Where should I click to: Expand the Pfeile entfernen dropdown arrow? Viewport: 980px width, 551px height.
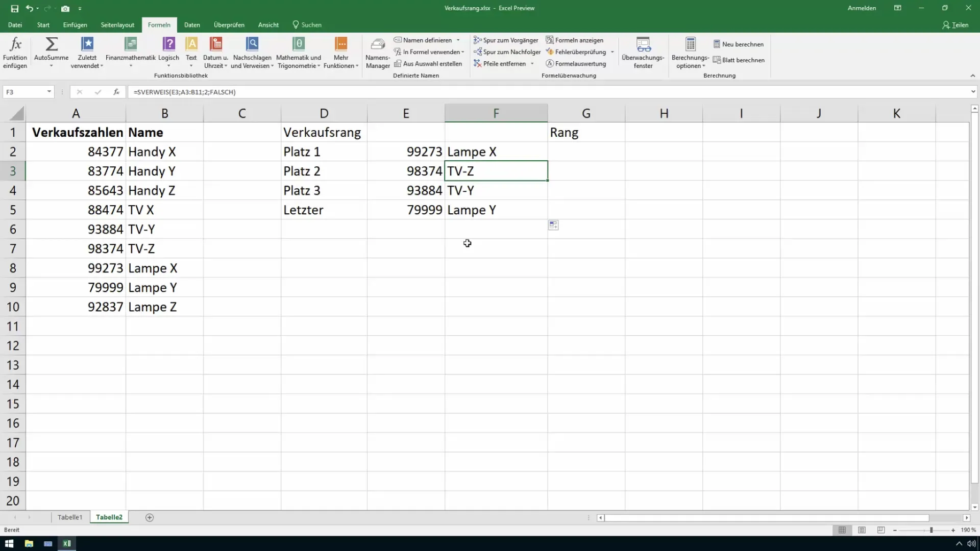coord(532,64)
